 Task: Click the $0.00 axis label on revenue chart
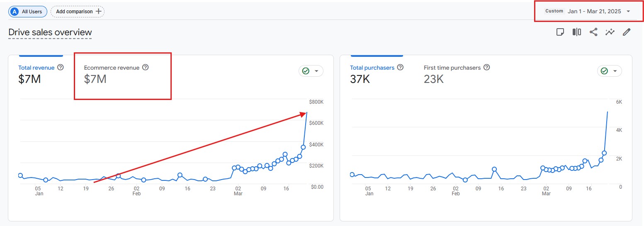(317, 187)
